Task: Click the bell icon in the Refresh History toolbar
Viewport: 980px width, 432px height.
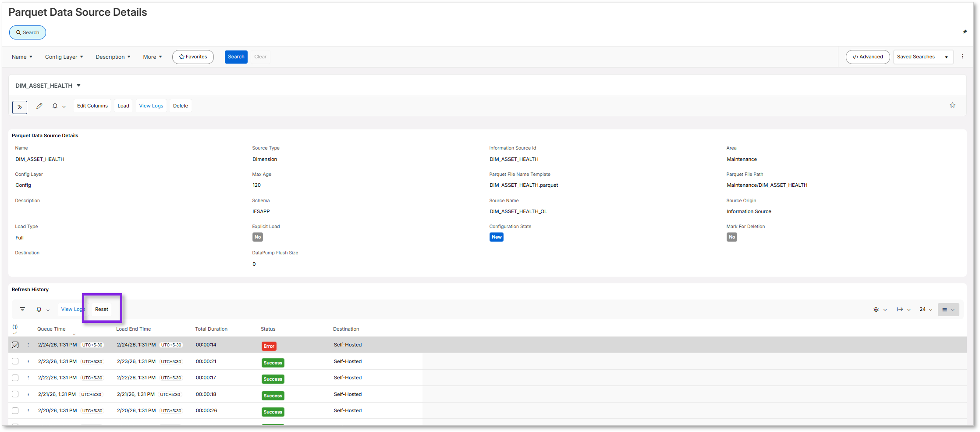Action: tap(39, 309)
